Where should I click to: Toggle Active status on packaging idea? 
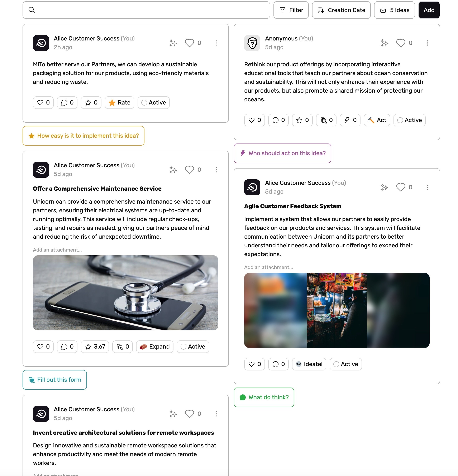(154, 103)
